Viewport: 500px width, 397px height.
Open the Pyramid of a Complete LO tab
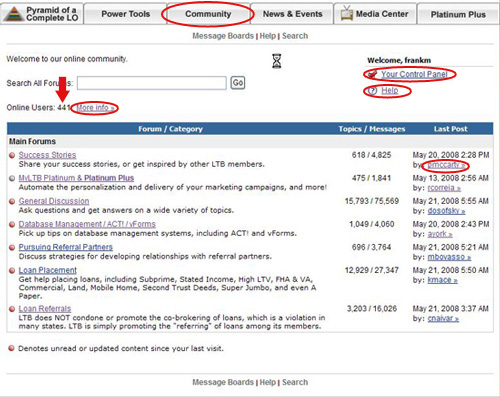[x=42, y=14]
